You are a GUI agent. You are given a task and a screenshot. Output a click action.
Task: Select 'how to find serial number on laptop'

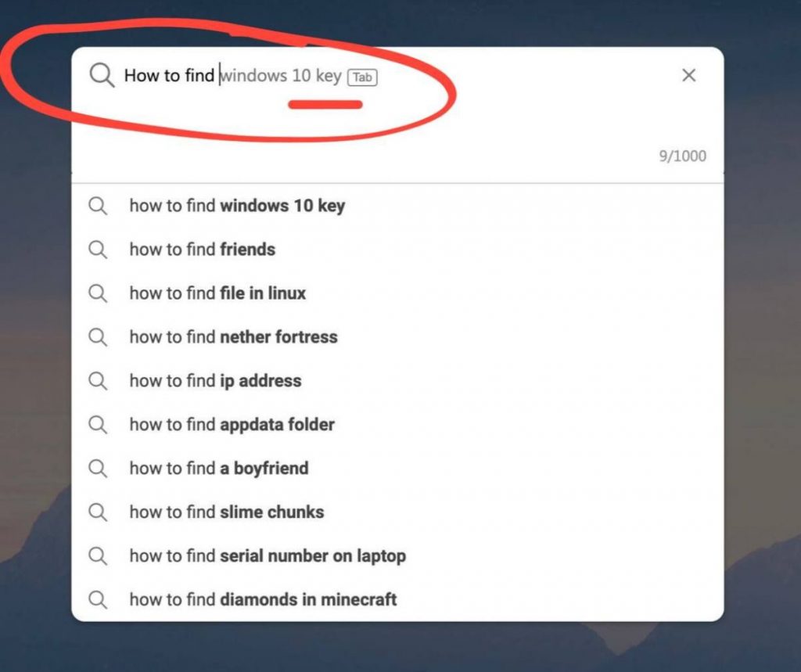(397, 555)
